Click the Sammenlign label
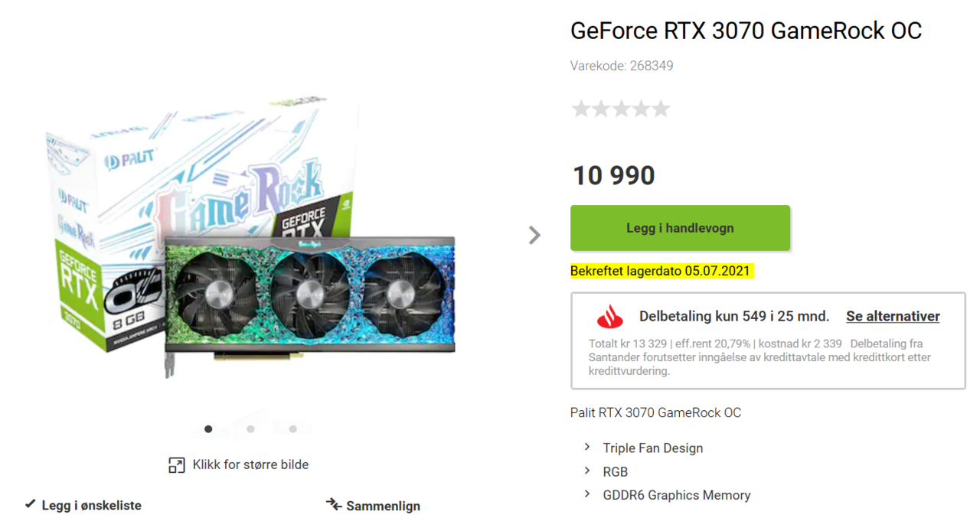The image size is (980, 518). [x=383, y=506]
